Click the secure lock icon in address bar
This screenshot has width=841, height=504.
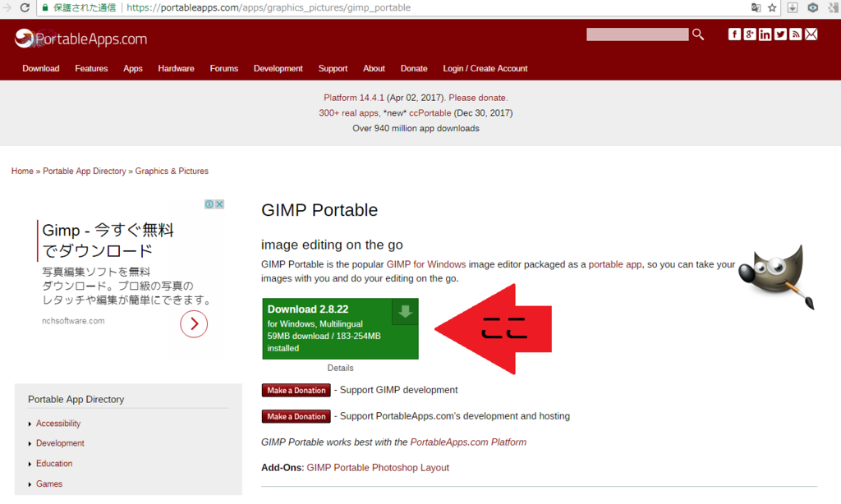point(45,7)
